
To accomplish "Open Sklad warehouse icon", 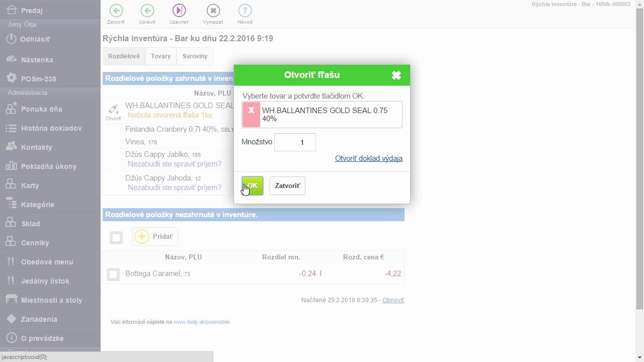I will pyautogui.click(x=11, y=223).
